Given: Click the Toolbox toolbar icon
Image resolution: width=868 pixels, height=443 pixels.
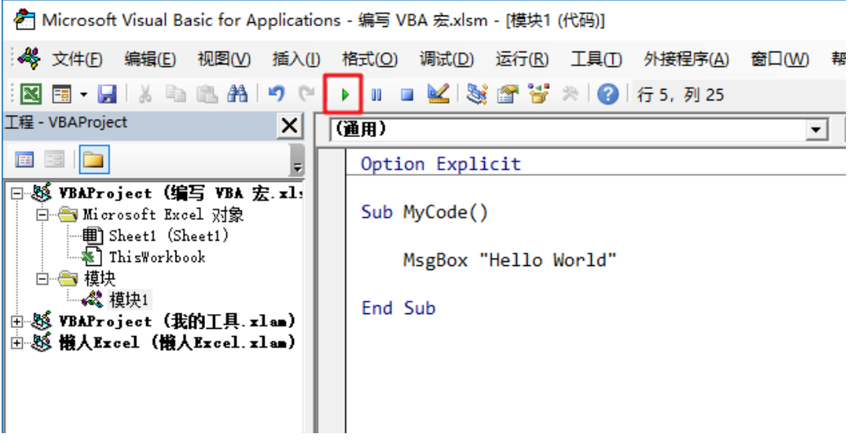Looking at the screenshot, I should coord(570,95).
